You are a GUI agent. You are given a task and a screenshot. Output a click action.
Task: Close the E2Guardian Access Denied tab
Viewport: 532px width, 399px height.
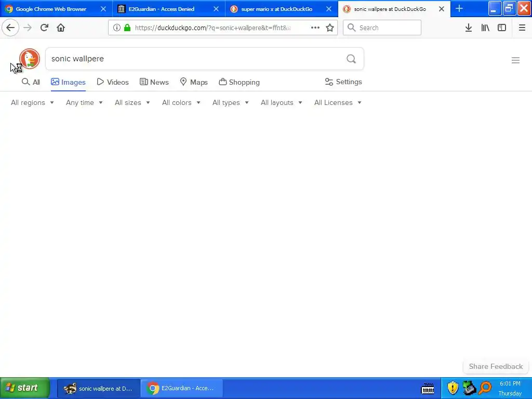pyautogui.click(x=216, y=9)
